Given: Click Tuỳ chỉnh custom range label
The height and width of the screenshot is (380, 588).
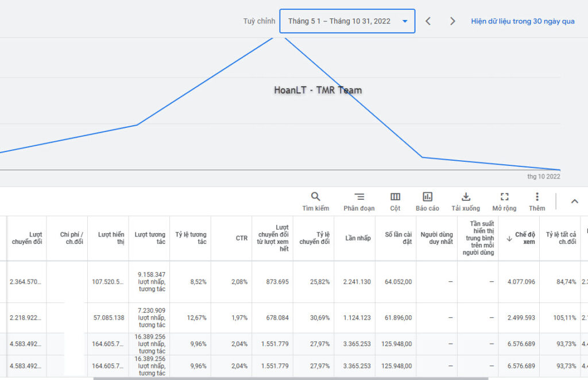Looking at the screenshot, I should tap(259, 21).
